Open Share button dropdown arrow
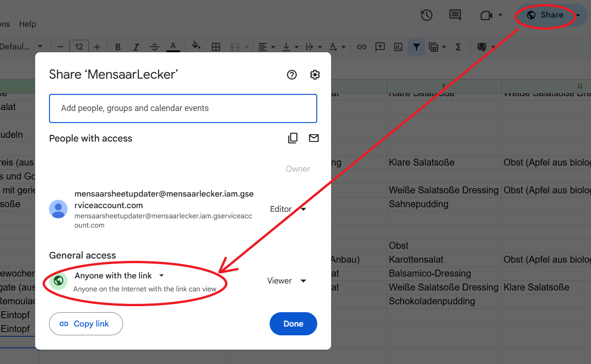This screenshot has height=364, width=591. click(x=578, y=15)
